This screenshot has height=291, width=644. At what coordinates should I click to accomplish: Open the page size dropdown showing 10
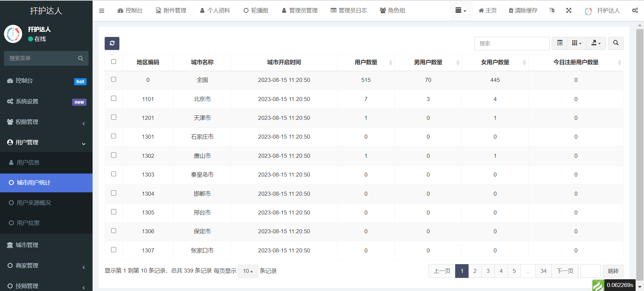coord(248,271)
